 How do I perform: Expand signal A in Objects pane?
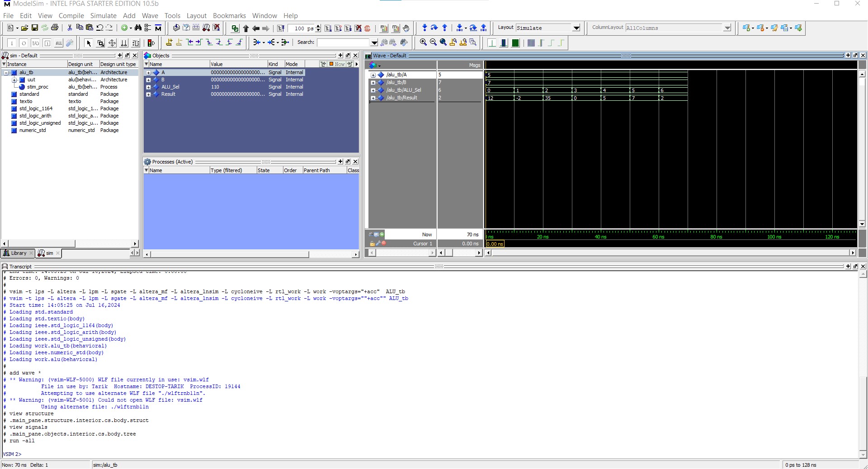(148, 73)
